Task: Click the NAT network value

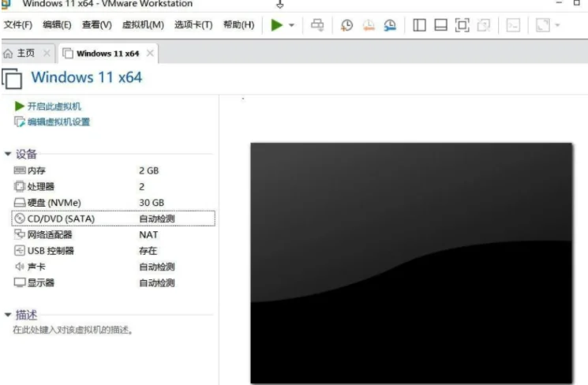Action: point(148,234)
